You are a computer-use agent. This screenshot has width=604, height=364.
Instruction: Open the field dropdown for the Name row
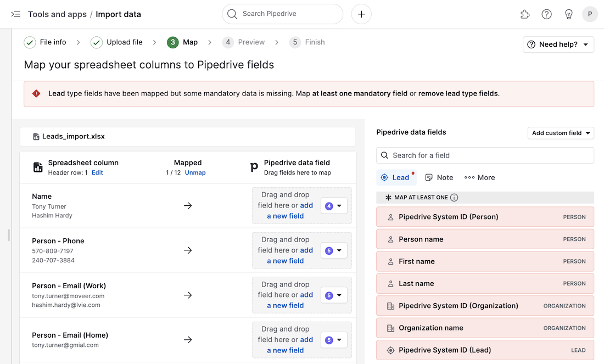coord(334,206)
